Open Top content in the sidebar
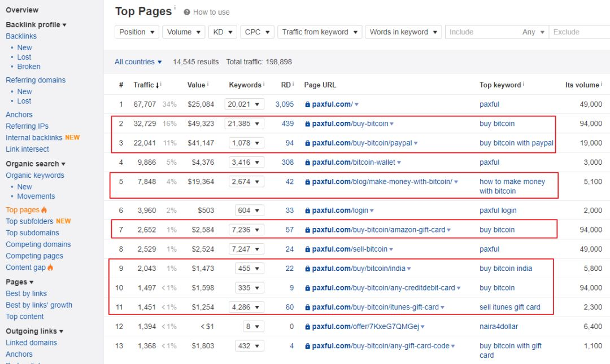The height and width of the screenshot is (364, 610). click(x=24, y=317)
